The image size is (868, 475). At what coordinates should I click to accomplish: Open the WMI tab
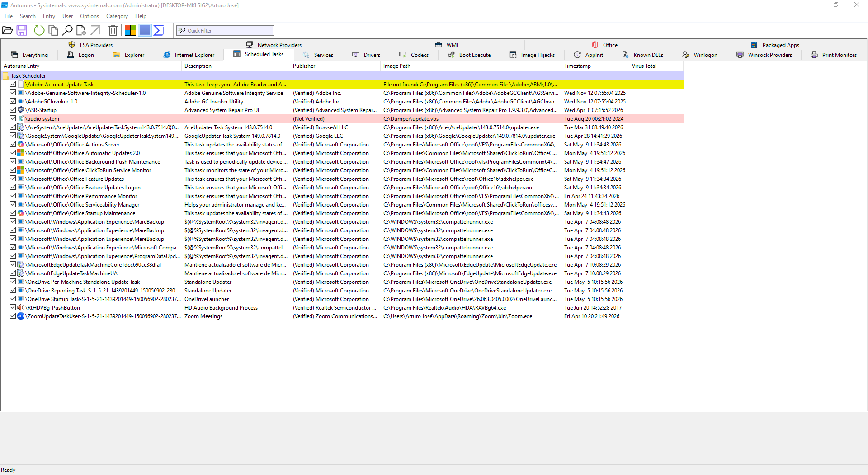(447, 45)
